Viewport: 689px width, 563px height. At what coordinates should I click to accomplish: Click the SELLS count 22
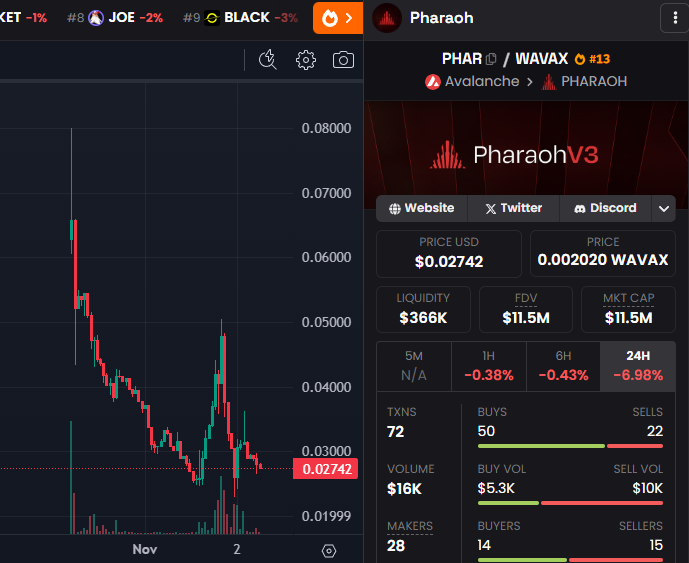(655, 432)
